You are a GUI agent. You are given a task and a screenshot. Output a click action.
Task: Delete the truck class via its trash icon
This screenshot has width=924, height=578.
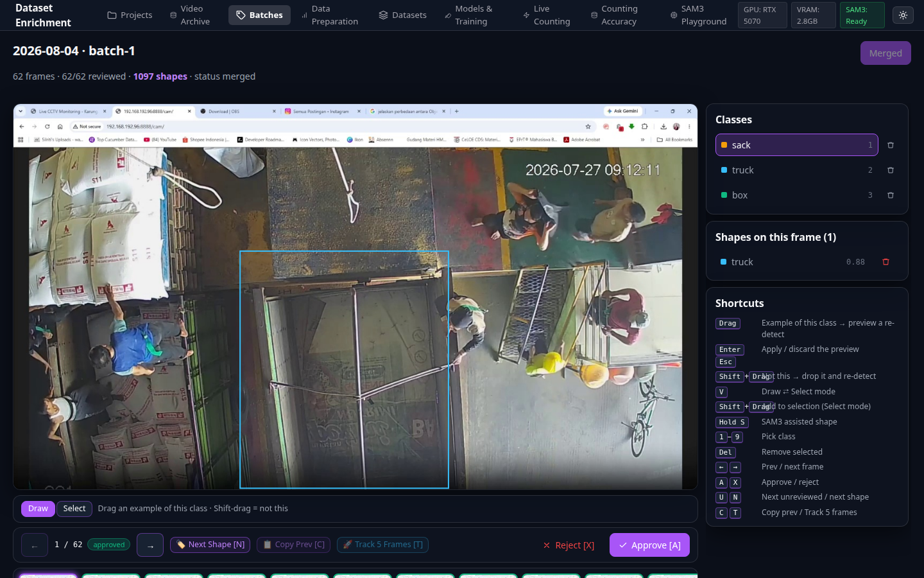click(891, 170)
